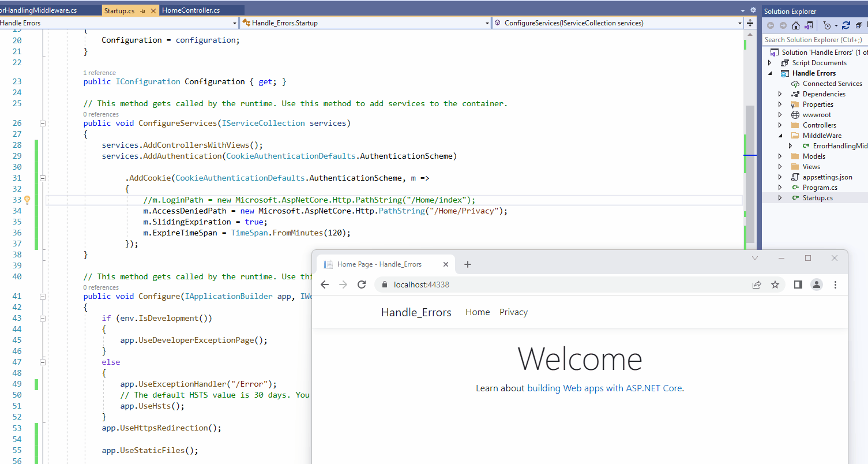Close the Home Page - Handle_Errors browser tab

coord(445,264)
